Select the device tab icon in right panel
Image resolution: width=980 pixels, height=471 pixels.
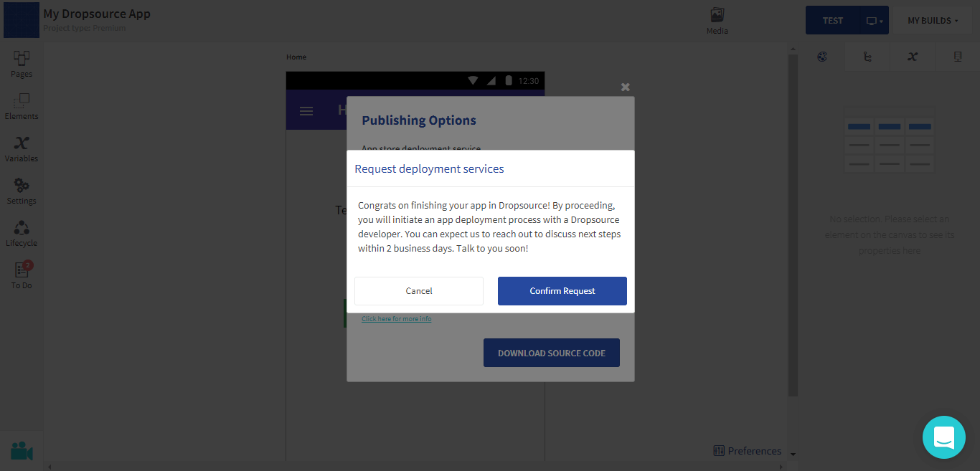pos(957,57)
